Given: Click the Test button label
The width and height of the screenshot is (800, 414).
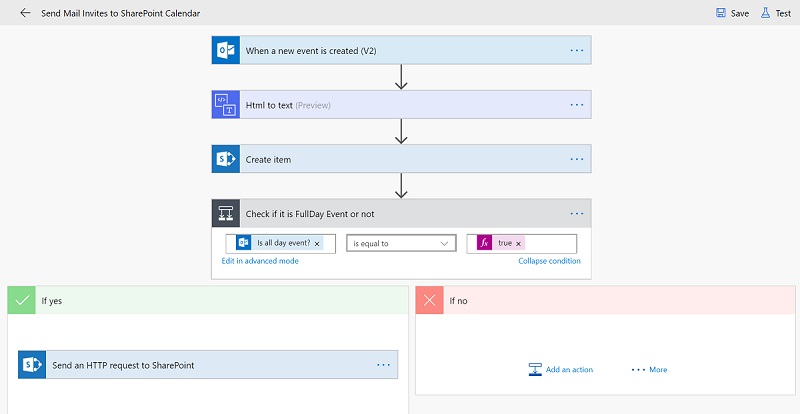Looking at the screenshot, I should [x=783, y=13].
